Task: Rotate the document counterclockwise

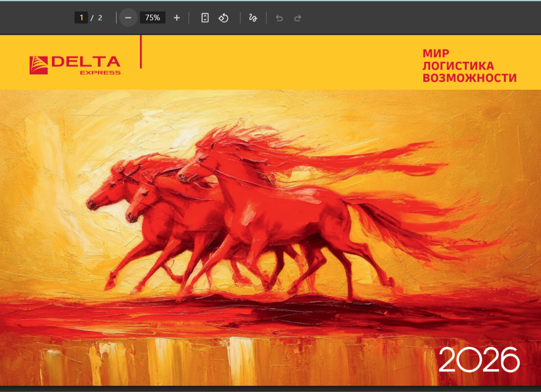Action: pos(224,18)
